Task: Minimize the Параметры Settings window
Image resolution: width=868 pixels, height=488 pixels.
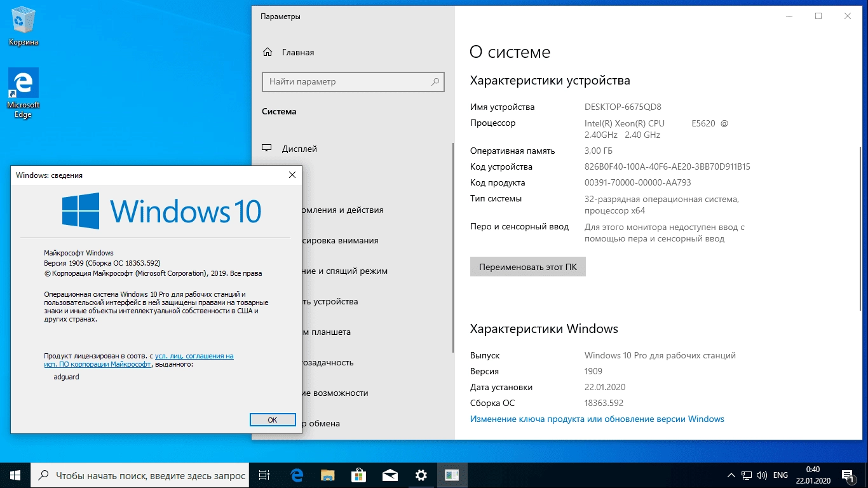Action: click(789, 17)
